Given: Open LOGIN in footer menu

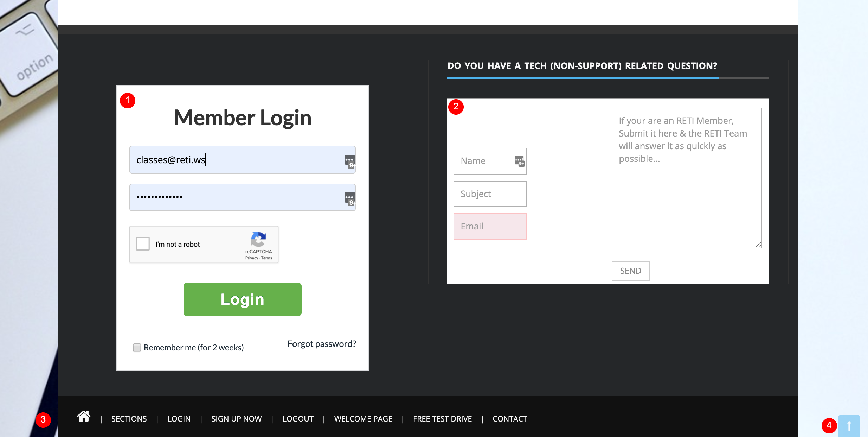Looking at the screenshot, I should pos(179,419).
